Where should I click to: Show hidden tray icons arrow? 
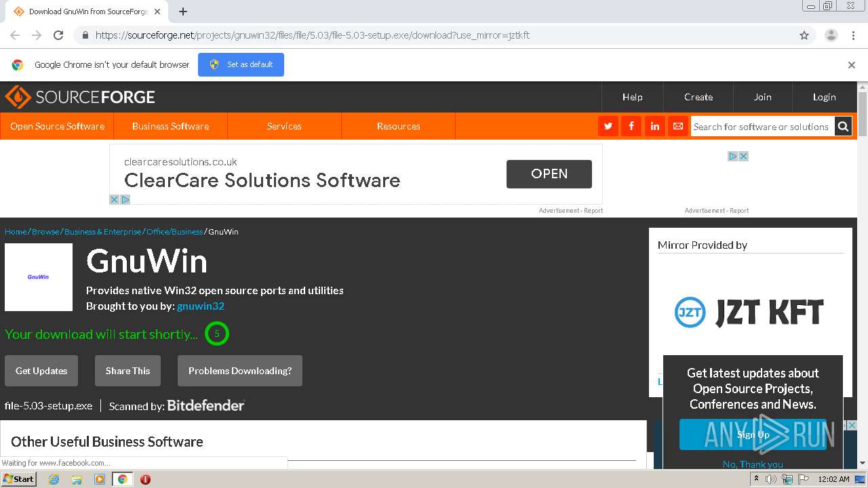coord(756,479)
